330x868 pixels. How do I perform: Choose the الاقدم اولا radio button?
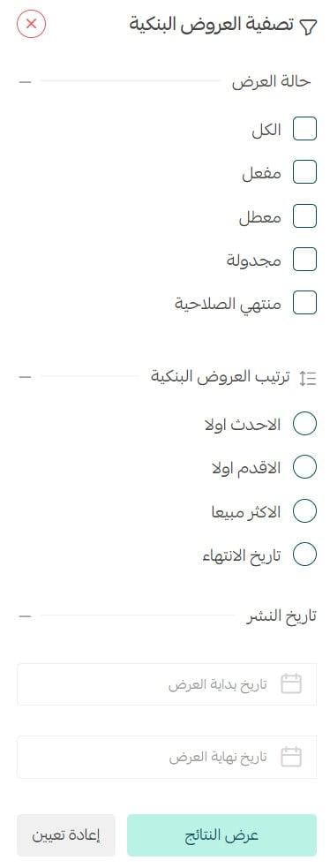304,467
